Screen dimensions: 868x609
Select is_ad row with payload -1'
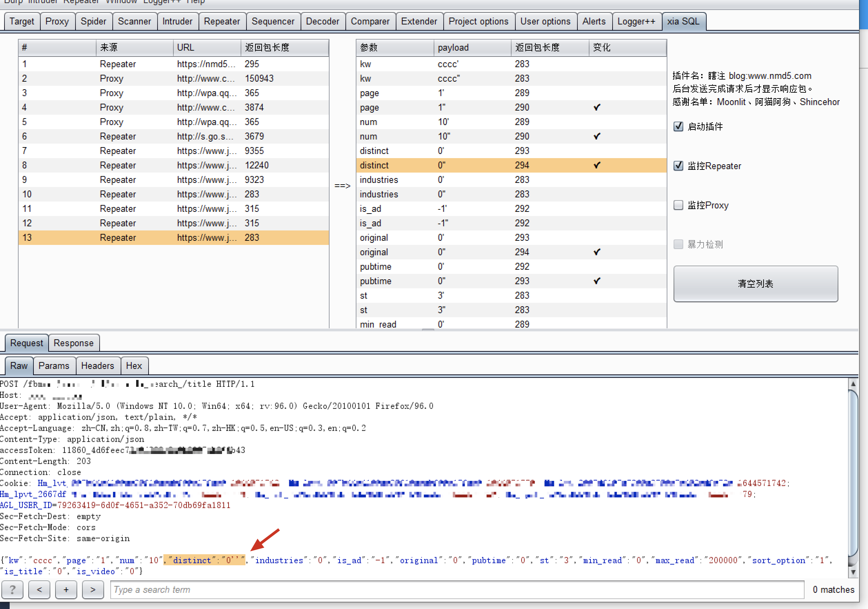click(511, 208)
